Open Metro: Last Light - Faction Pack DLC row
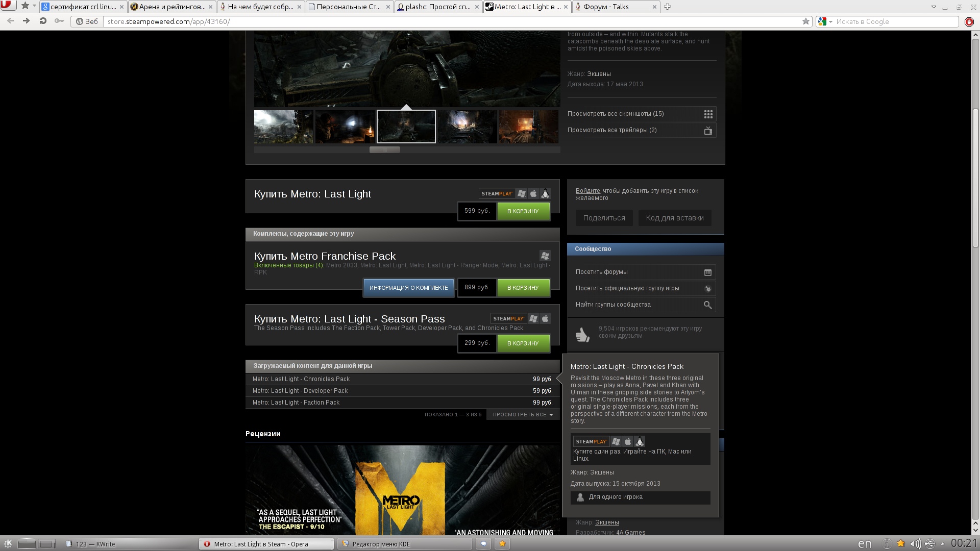The width and height of the screenshot is (980, 551). 402,403
